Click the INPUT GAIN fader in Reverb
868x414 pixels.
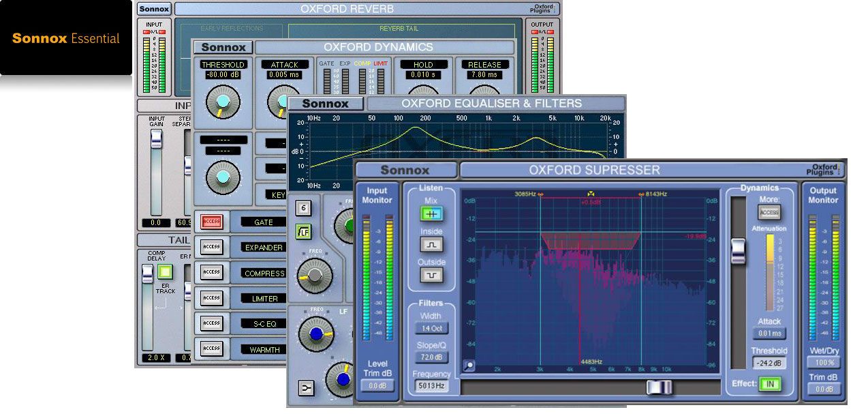point(157,140)
